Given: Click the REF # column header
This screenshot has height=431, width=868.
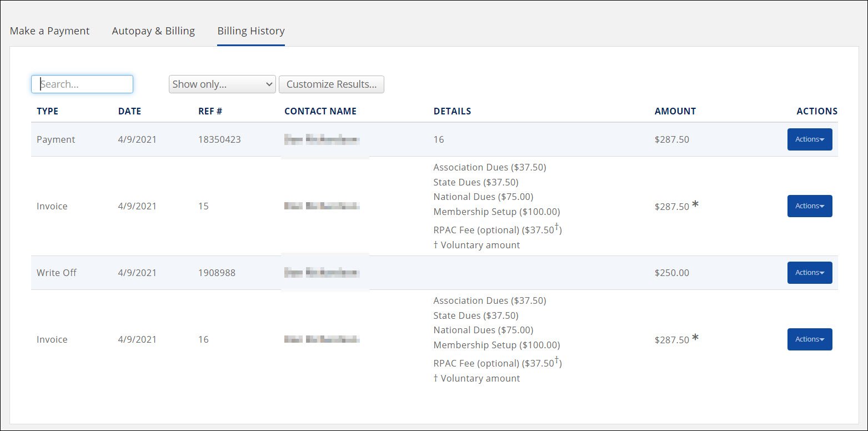Looking at the screenshot, I should pos(210,111).
